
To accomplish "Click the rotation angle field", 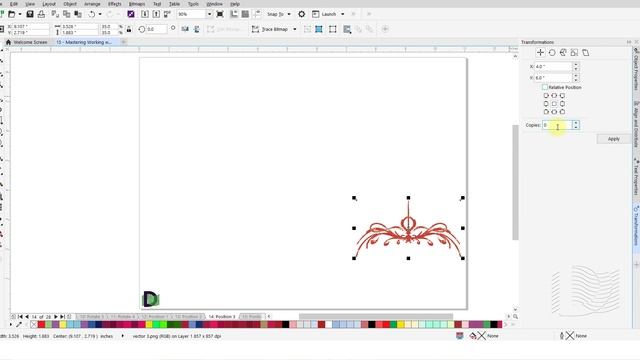I will pyautogui.click(x=156, y=29).
